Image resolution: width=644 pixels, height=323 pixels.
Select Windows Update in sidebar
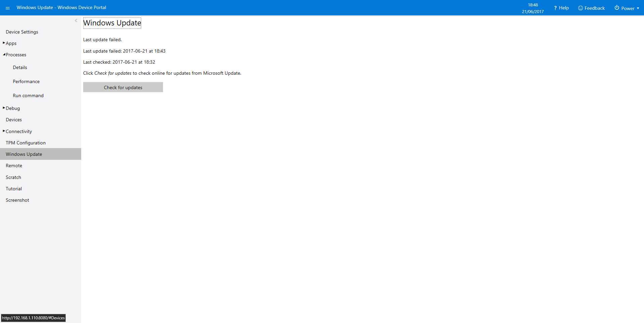[x=41, y=154]
